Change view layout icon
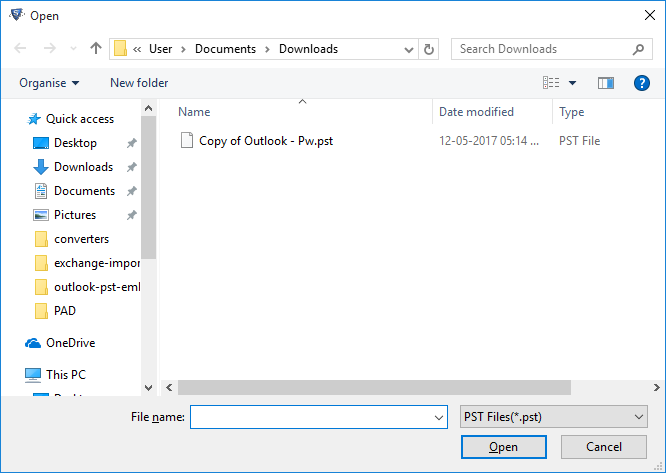The width and height of the screenshot is (667, 474). 551,83
